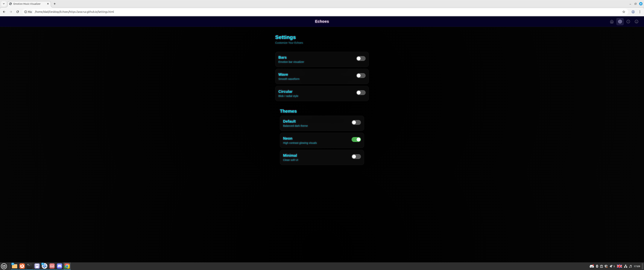Click the smiley face icon in the navbar
Viewport: 644px width, 270px height.
tap(637, 22)
